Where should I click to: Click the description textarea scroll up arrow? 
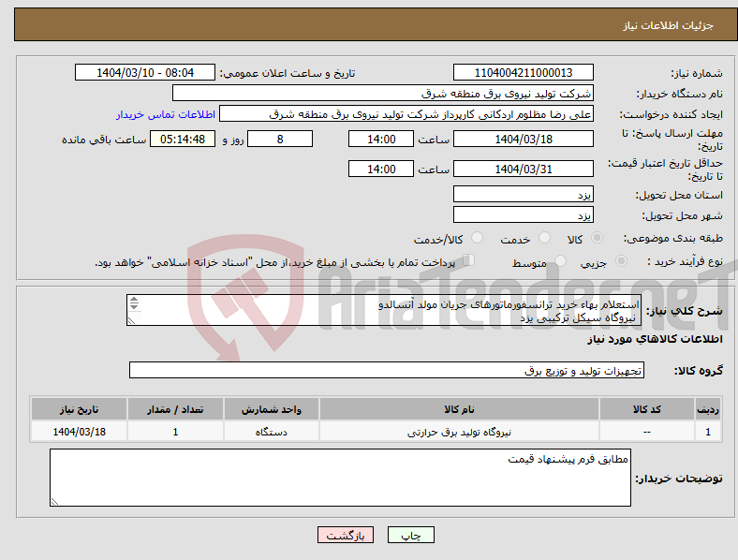[x=134, y=300]
